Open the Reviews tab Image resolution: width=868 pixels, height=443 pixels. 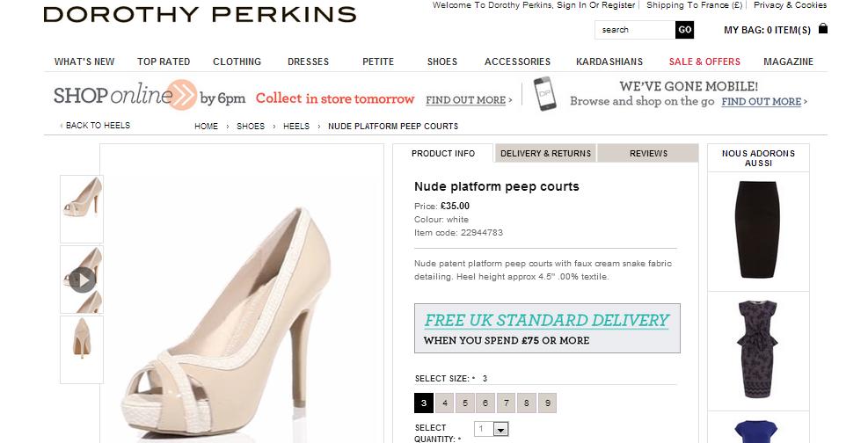click(x=648, y=153)
